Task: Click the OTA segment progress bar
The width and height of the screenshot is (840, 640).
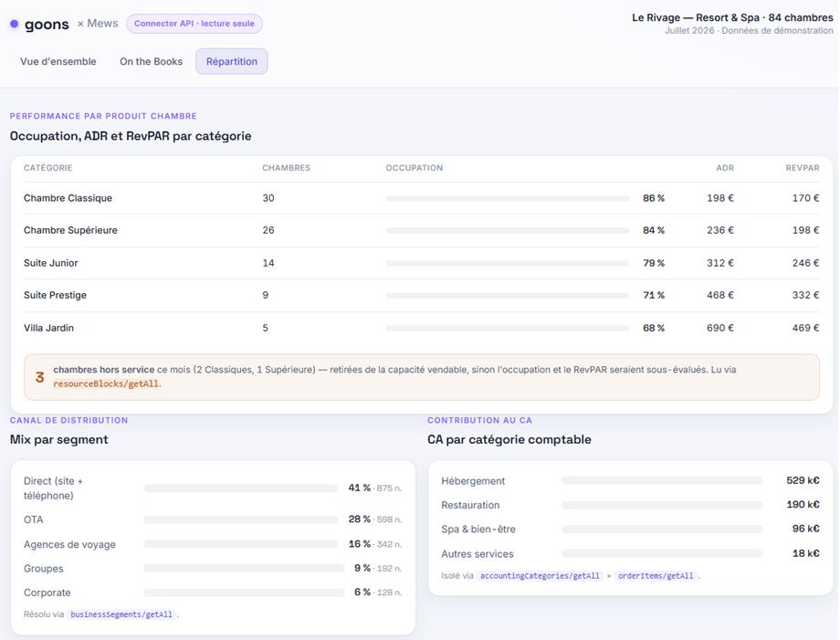Action: pyautogui.click(x=240, y=520)
